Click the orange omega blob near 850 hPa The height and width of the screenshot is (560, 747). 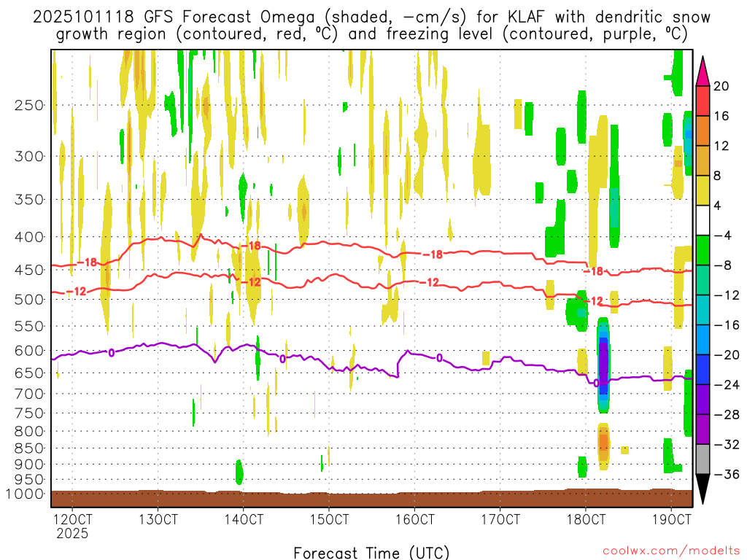(603, 443)
